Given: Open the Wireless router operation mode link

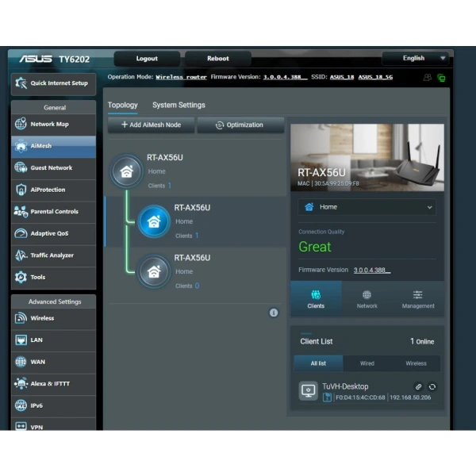Looking at the screenshot, I should [181, 77].
